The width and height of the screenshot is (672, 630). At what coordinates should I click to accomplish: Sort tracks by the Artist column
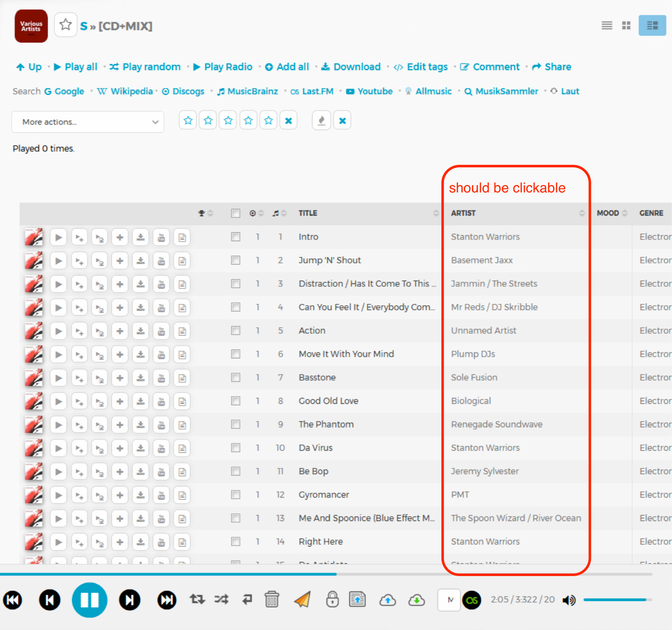pos(463,213)
